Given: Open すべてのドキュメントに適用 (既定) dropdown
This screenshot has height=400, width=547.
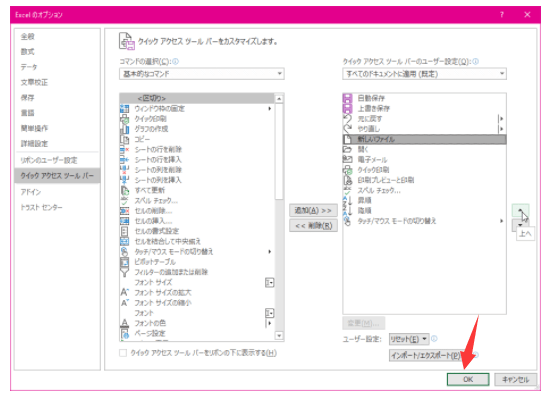Looking at the screenshot, I should pyautogui.click(x=424, y=74).
